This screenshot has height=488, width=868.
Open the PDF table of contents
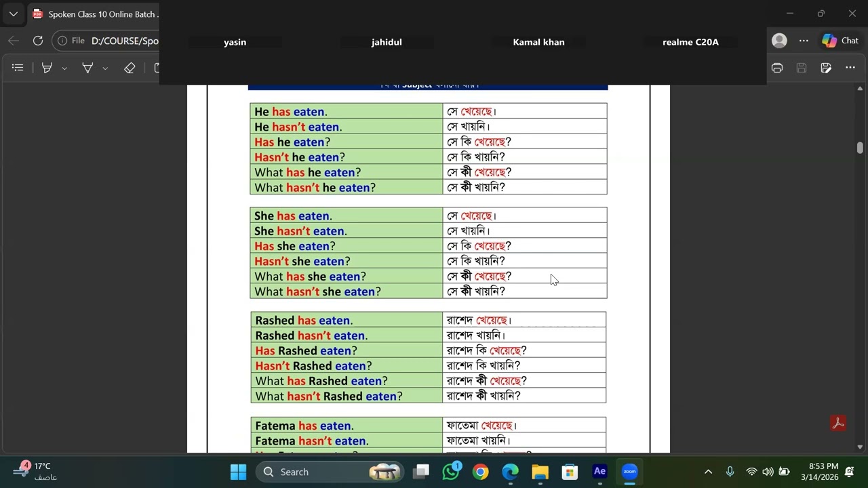tap(18, 68)
